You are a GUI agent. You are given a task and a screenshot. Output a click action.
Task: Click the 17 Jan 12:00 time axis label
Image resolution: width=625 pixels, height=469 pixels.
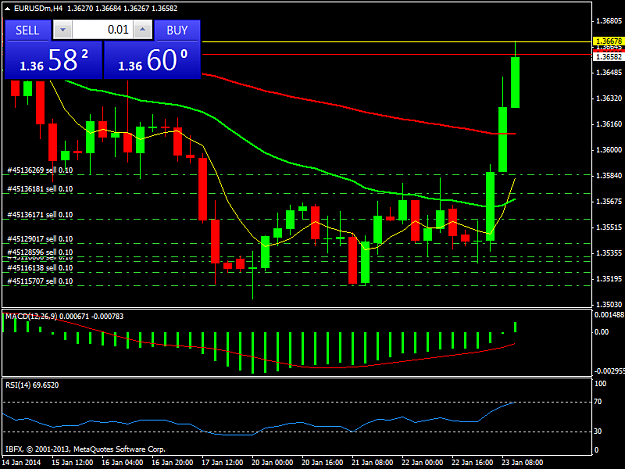coord(222,463)
